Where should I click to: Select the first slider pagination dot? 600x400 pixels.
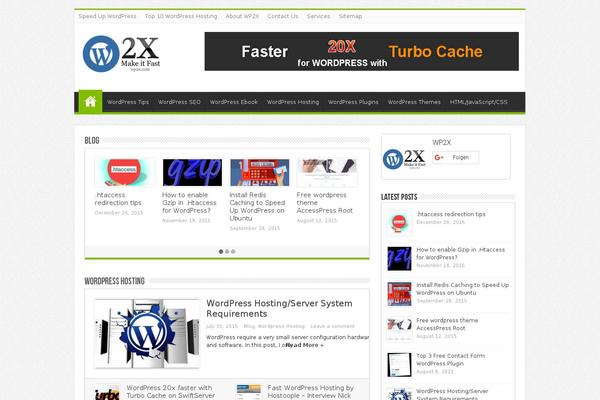point(221,251)
